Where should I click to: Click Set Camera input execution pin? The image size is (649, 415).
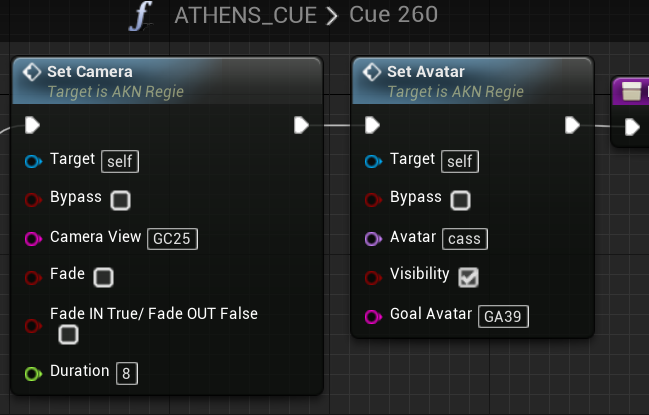coord(32,125)
